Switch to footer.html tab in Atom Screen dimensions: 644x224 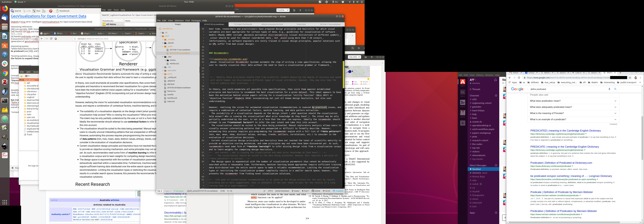(301, 24)
